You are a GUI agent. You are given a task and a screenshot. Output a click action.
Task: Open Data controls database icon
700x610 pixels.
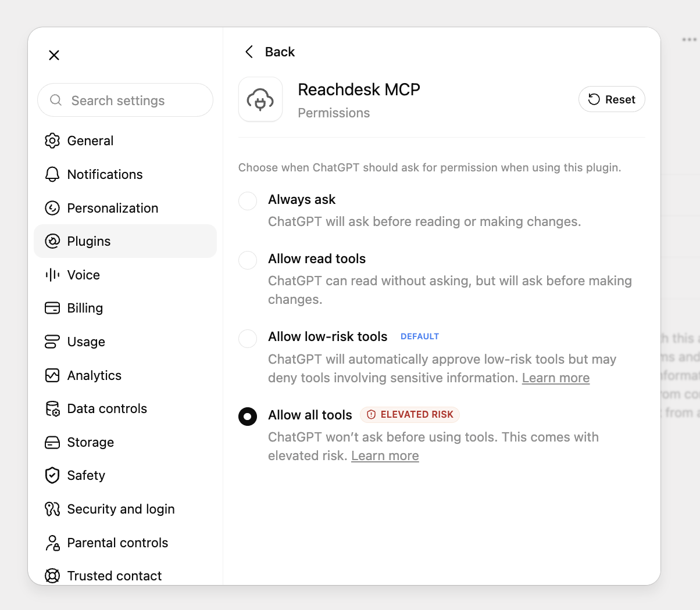click(52, 408)
